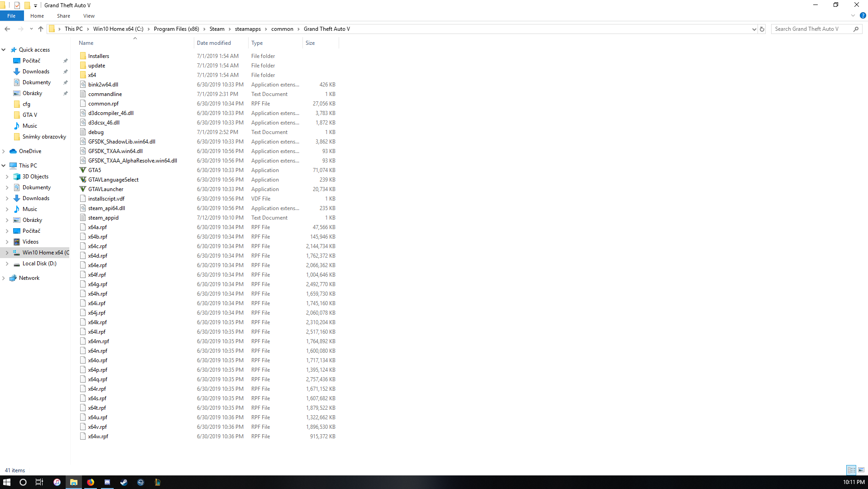868x489 pixels.
Task: Expand the ribbon with the chevron
Action: [x=853, y=15]
